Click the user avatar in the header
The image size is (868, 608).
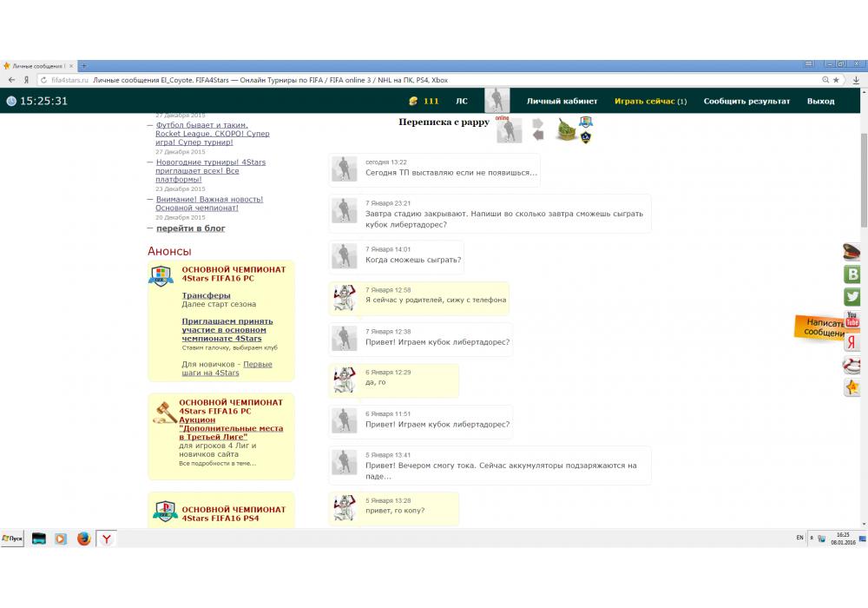click(497, 101)
